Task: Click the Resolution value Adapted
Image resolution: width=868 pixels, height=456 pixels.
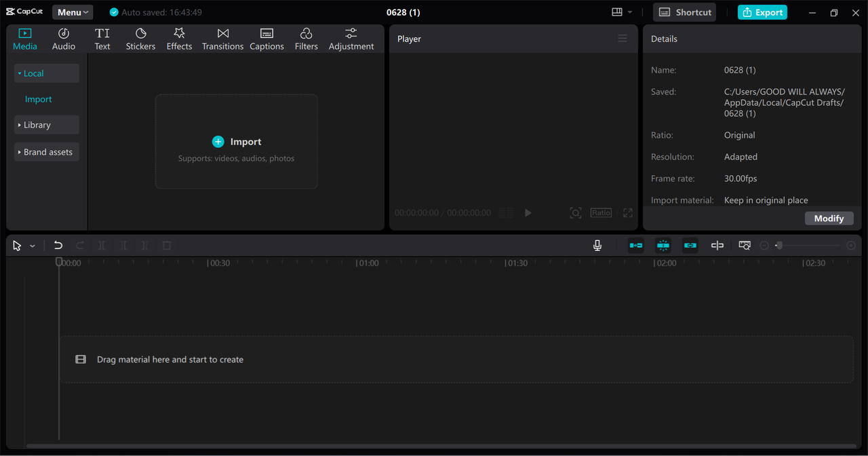Action: point(741,157)
